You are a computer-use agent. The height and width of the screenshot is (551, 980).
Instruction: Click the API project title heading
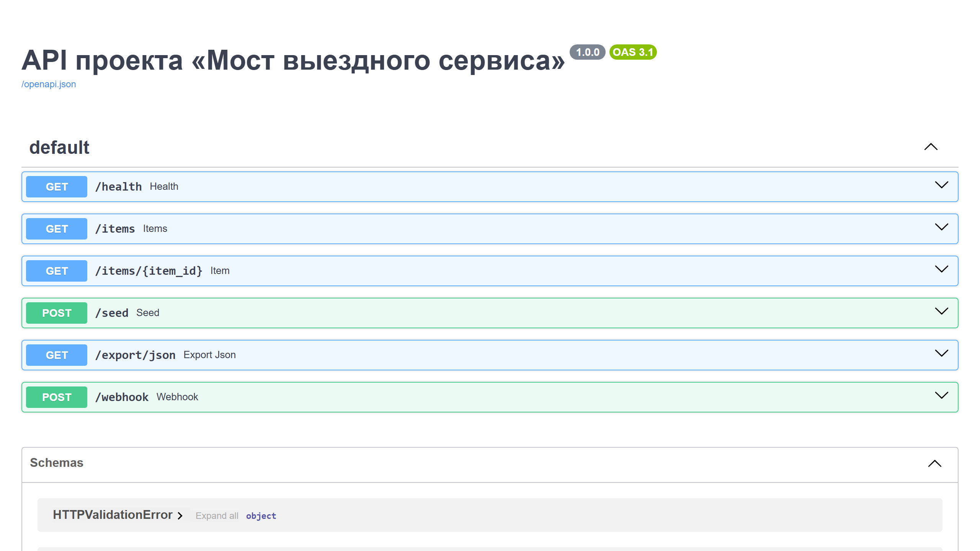293,60
